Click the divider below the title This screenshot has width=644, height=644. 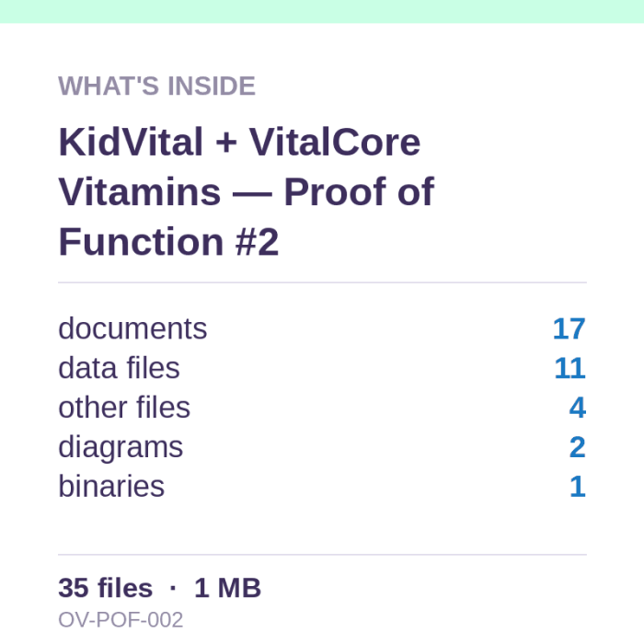click(322, 282)
